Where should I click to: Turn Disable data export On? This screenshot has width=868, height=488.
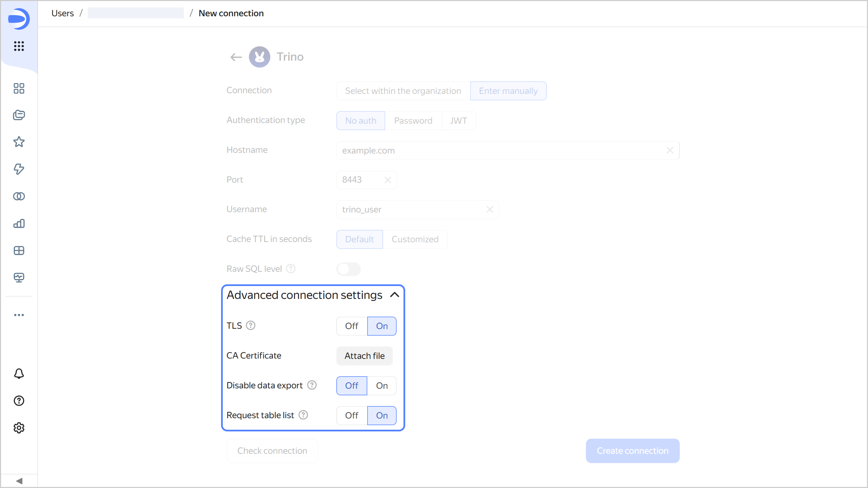(x=382, y=386)
